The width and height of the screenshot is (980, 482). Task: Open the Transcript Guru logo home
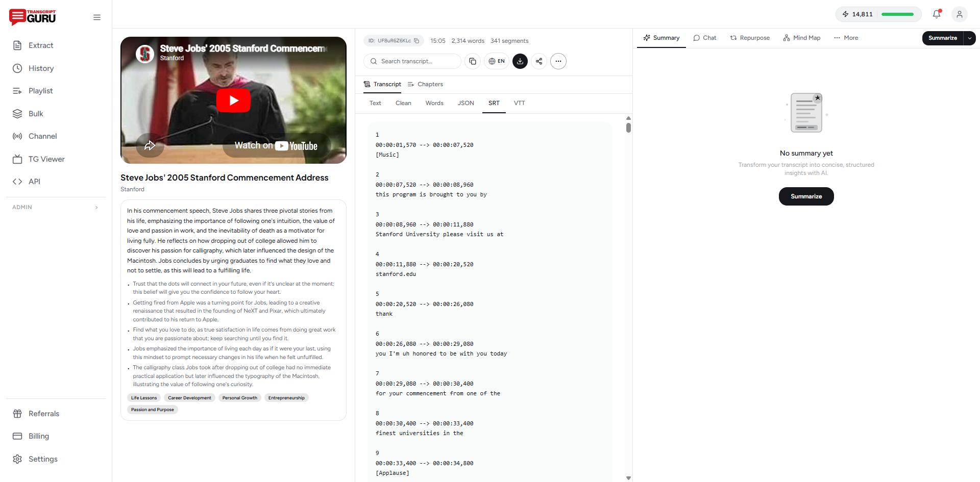point(33,17)
